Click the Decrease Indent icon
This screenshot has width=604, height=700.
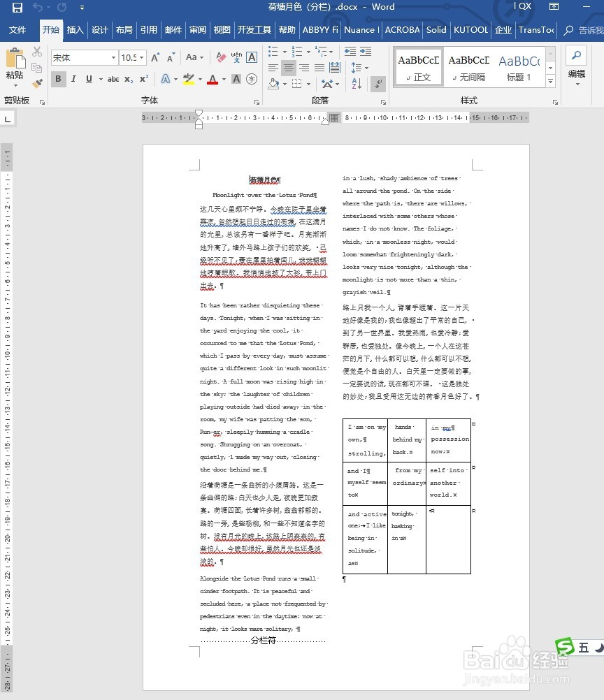point(350,51)
